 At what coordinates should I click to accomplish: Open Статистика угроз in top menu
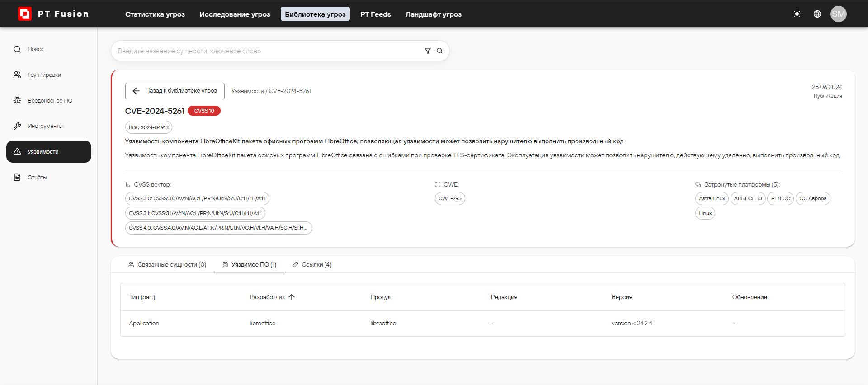pos(155,14)
